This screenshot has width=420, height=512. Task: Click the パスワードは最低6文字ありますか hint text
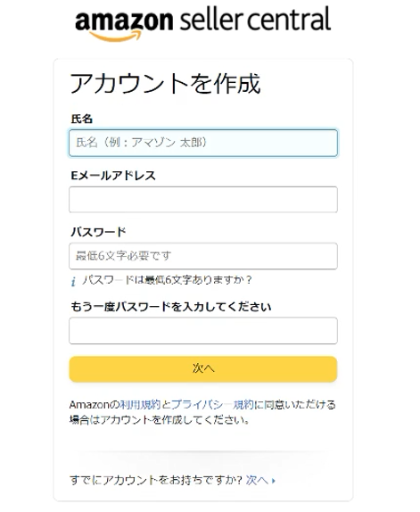pos(167,280)
